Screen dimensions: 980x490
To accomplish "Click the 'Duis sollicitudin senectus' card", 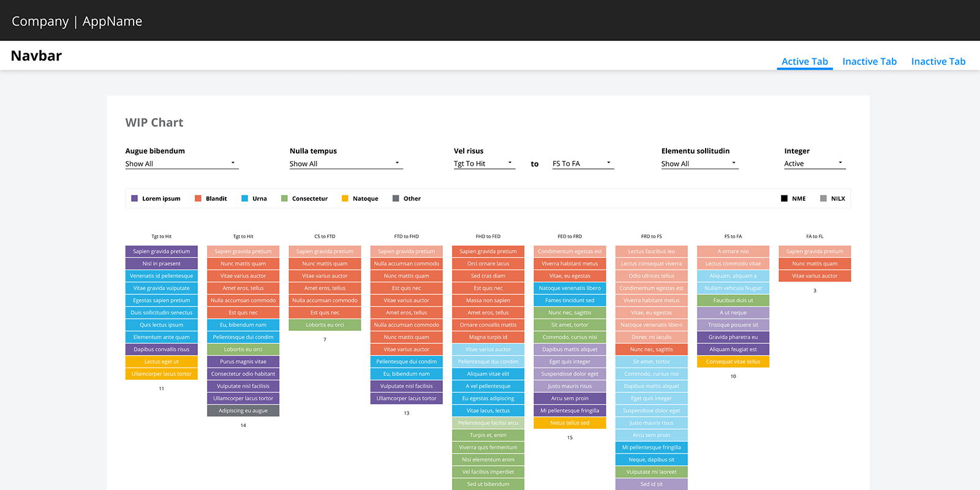I will pyautogui.click(x=162, y=312).
